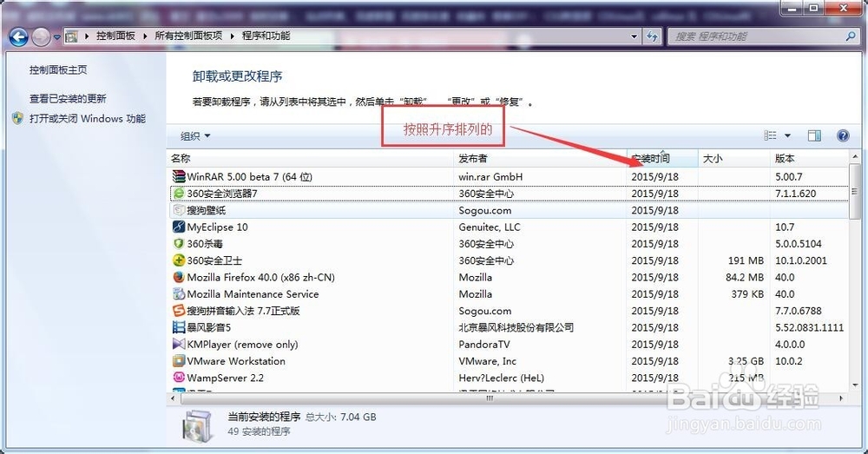The image size is (868, 454).
Task: Open the view options dropdown arrow
Action: pos(787,136)
